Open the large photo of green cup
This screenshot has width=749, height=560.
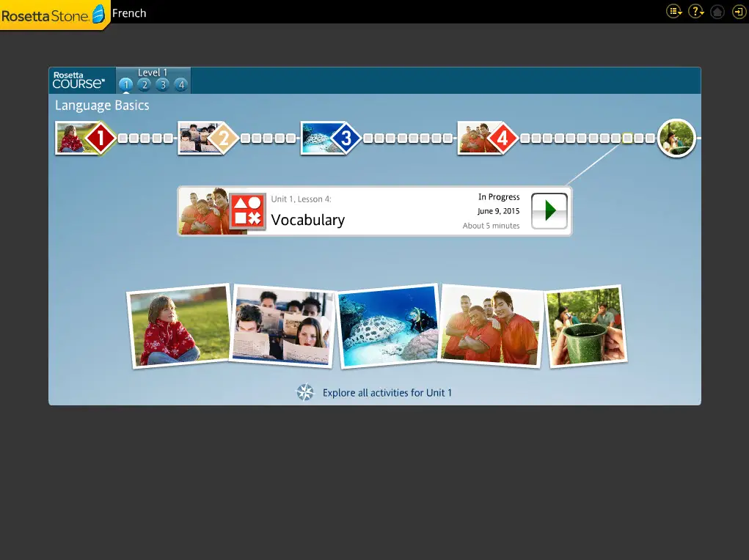[586, 327]
